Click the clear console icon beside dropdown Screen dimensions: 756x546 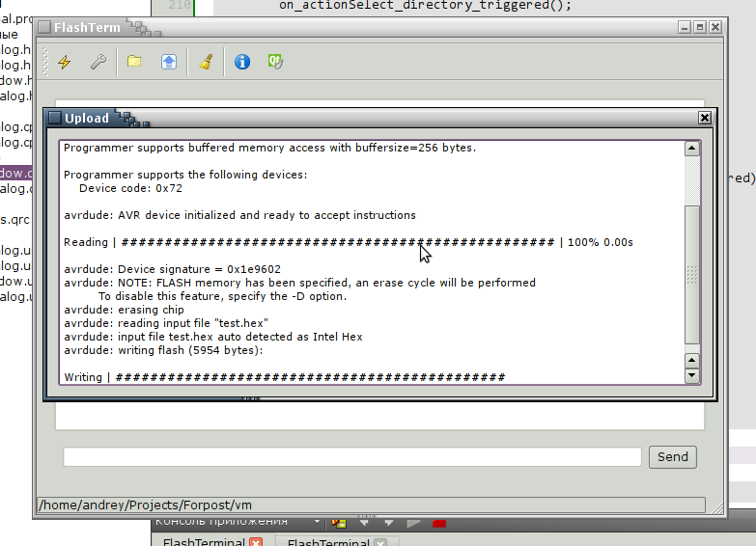pyautogui.click(x=339, y=523)
